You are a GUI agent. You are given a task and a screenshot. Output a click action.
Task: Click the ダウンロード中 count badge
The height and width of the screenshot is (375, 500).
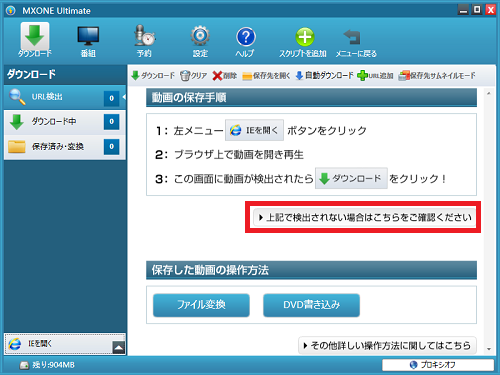point(112,122)
